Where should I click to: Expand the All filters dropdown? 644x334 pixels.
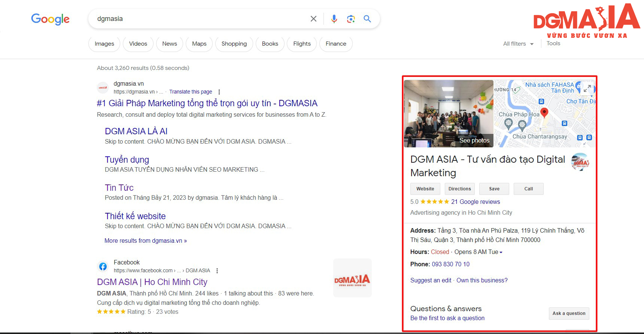(518, 44)
